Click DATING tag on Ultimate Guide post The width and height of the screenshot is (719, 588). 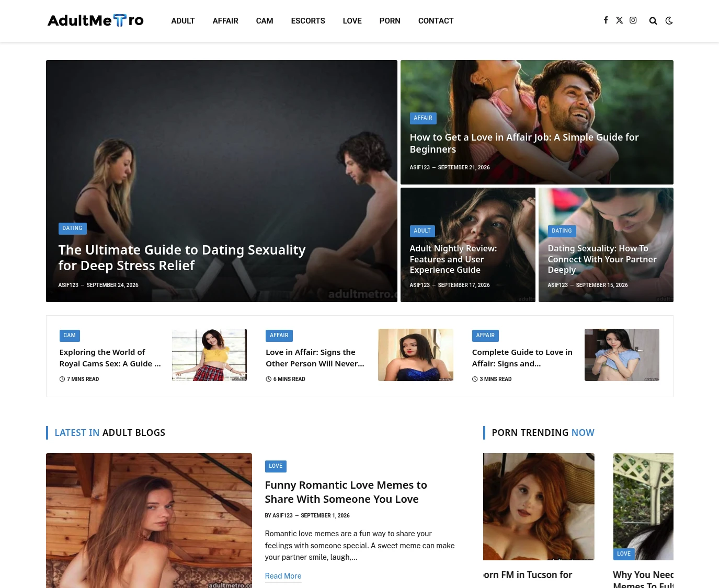[73, 228]
